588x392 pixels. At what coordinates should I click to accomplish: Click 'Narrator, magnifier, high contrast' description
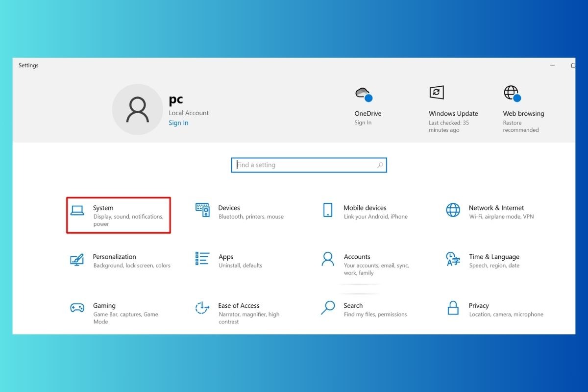click(249, 318)
